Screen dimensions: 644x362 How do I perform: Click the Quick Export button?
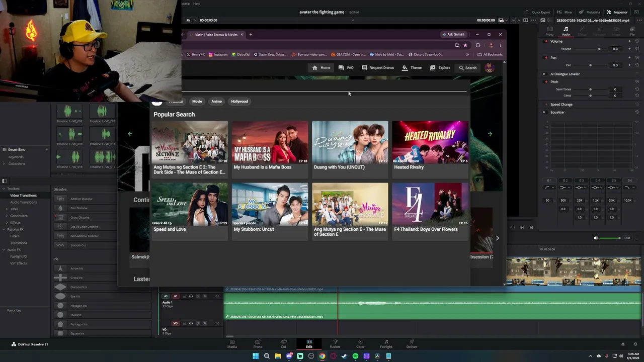[537, 12]
